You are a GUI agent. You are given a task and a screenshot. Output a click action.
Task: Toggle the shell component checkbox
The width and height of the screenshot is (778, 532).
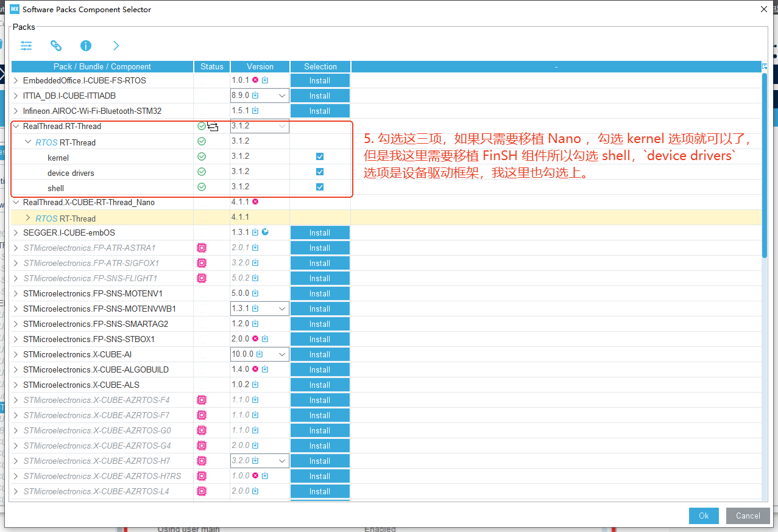pyautogui.click(x=320, y=187)
